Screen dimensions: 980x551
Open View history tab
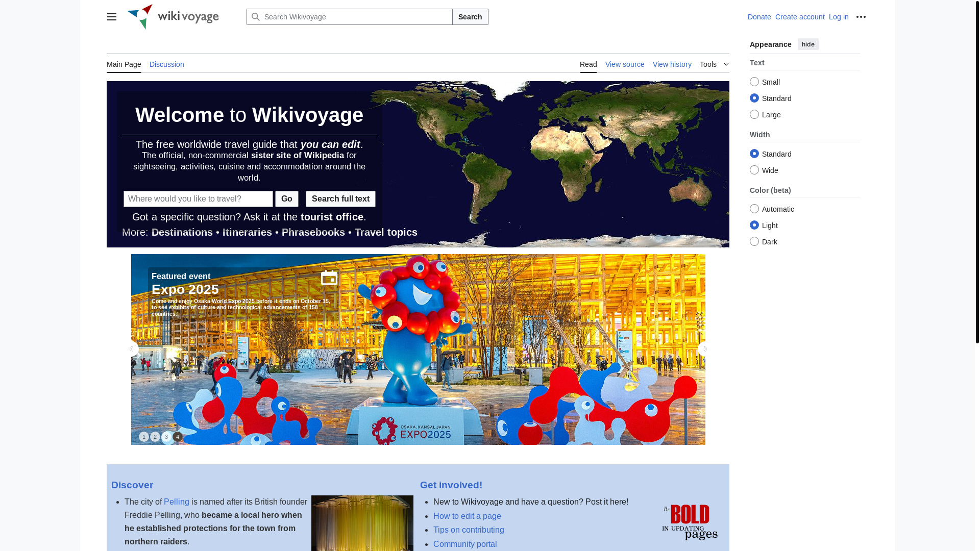[x=672, y=64]
